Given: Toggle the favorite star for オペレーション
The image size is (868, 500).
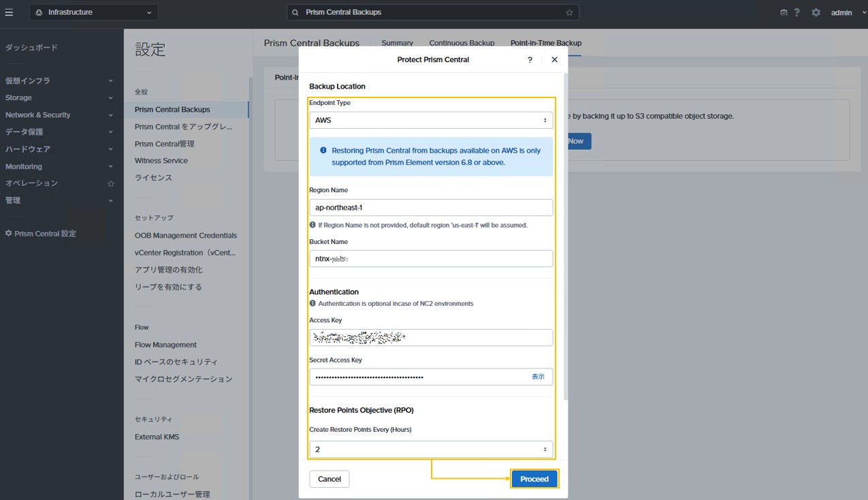Looking at the screenshot, I should tap(110, 183).
